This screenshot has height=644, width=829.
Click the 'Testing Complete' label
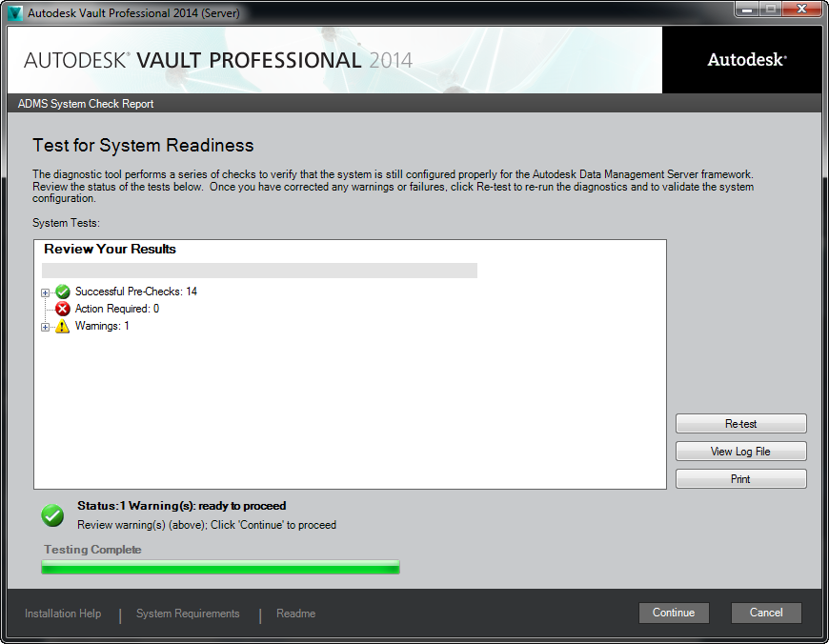point(92,550)
